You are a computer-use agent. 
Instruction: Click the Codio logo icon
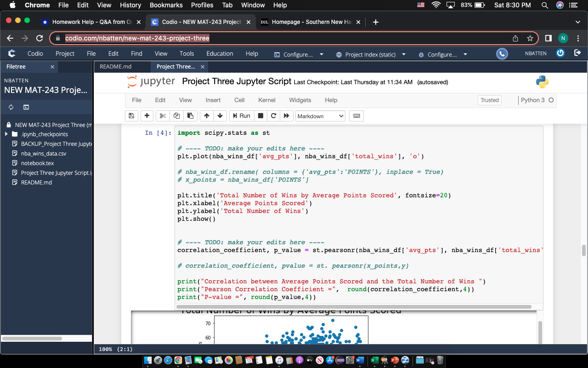tap(11, 53)
